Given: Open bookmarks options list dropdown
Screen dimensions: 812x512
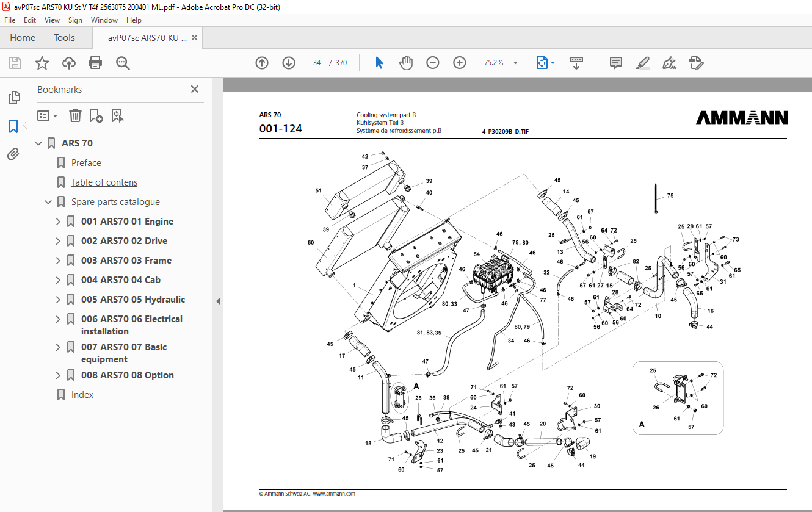Looking at the screenshot, I should pos(47,115).
